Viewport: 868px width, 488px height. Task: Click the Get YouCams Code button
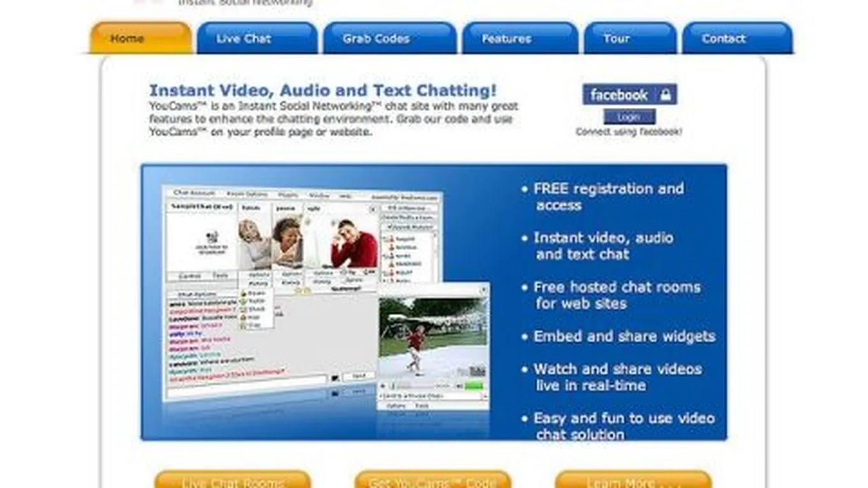pyautogui.click(x=433, y=480)
